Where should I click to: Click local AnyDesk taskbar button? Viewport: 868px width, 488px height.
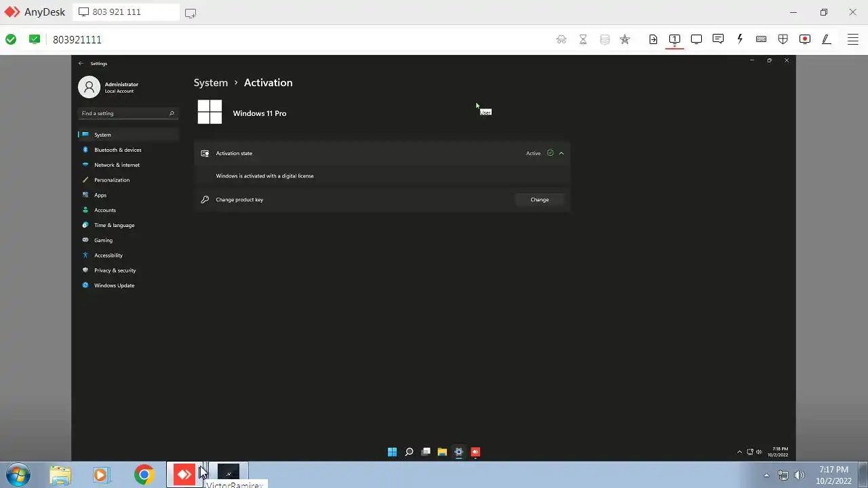coord(184,474)
